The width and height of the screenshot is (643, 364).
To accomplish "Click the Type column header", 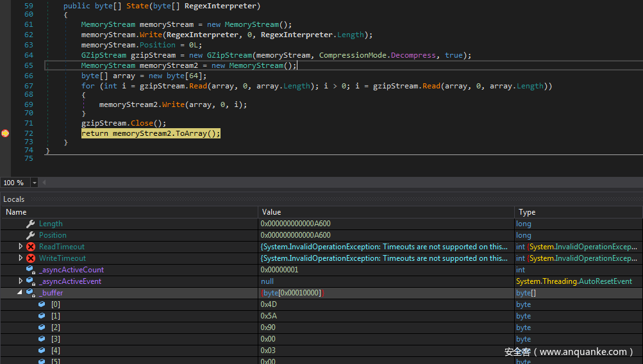I will [x=527, y=212].
